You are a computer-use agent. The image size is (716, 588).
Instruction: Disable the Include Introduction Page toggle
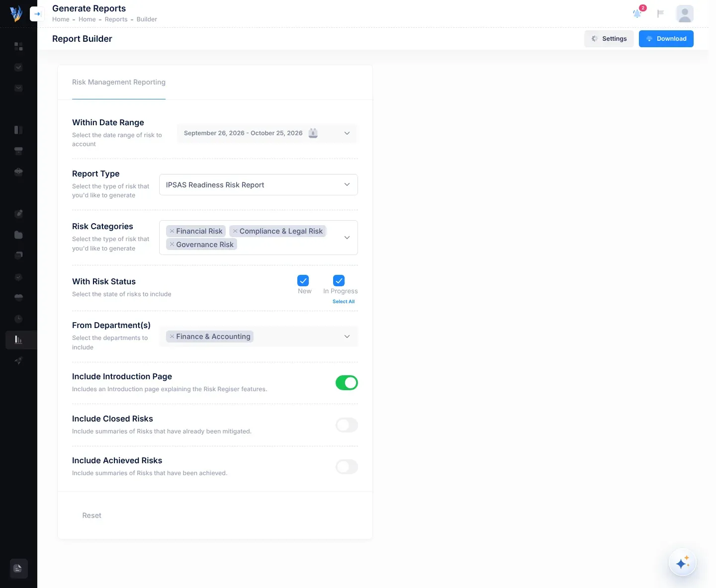click(347, 383)
